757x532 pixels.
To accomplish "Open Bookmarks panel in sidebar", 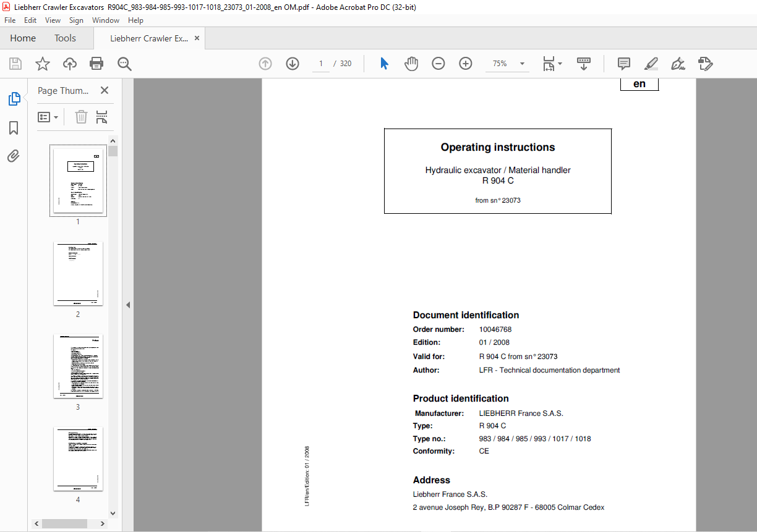I will (x=14, y=128).
